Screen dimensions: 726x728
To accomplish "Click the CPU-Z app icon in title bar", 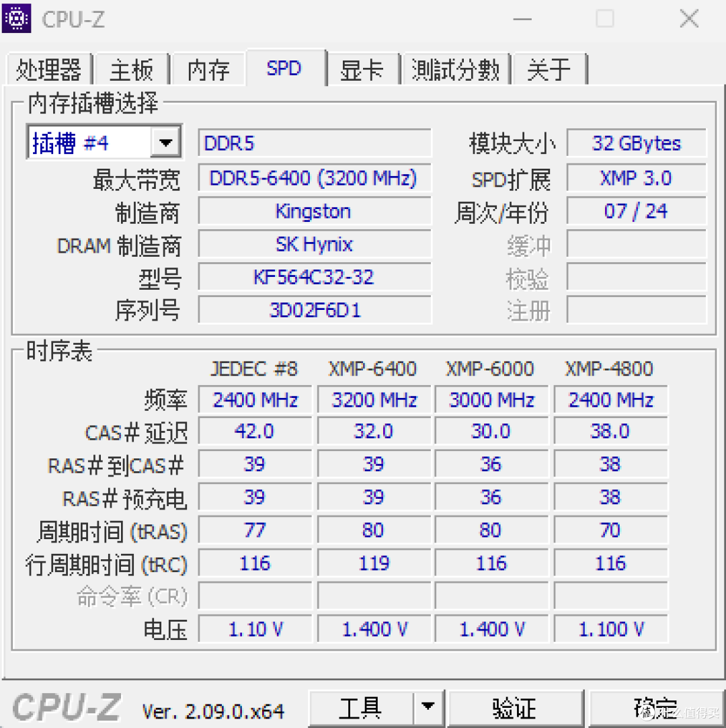I will [17, 18].
